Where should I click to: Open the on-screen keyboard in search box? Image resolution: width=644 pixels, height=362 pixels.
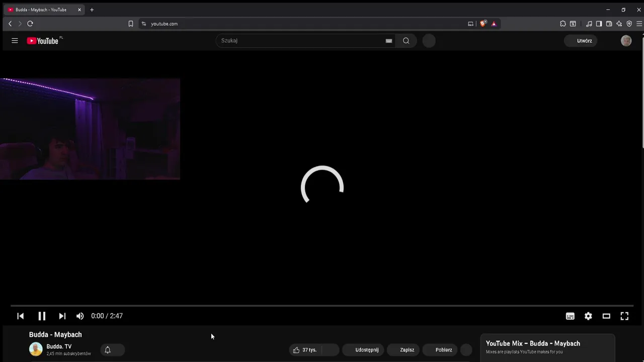[x=388, y=41]
